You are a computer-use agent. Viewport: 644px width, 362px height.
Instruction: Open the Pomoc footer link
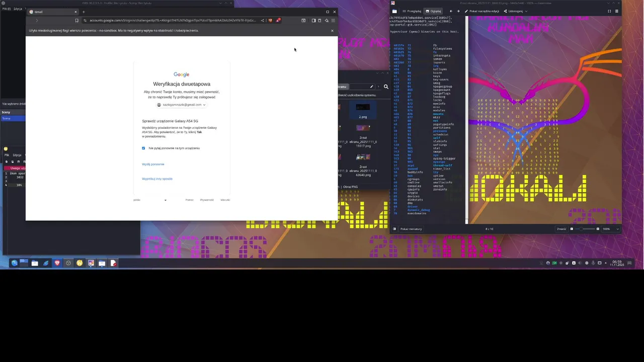tap(189, 200)
